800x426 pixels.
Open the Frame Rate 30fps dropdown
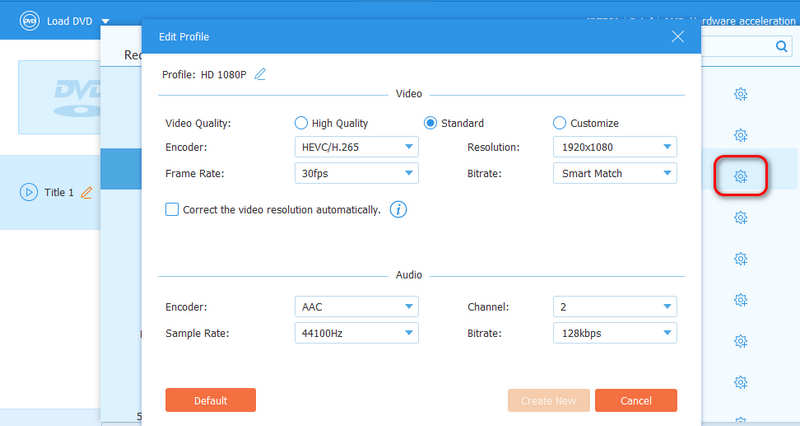356,173
